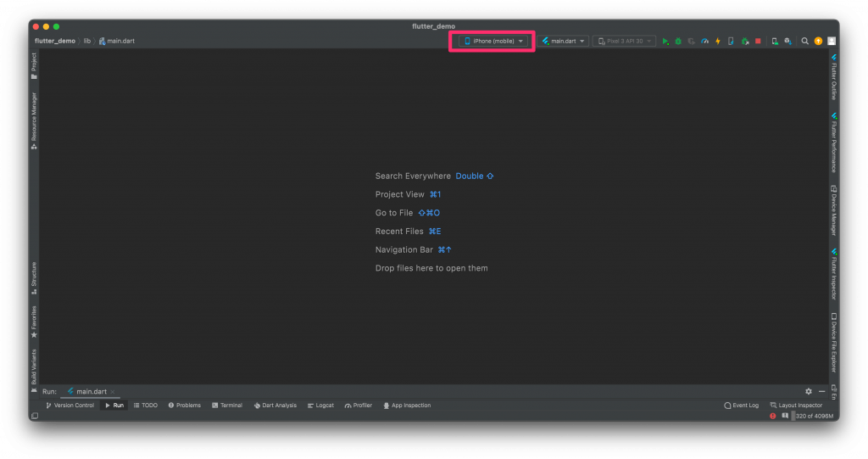868x459 pixels.
Task: Trigger Flutter Hot Reload lightning icon
Action: [718, 41]
